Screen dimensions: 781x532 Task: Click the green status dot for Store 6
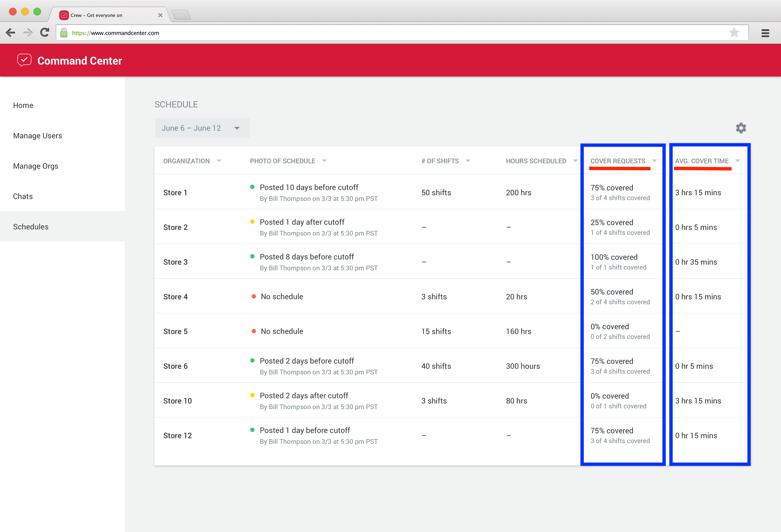[x=252, y=360]
